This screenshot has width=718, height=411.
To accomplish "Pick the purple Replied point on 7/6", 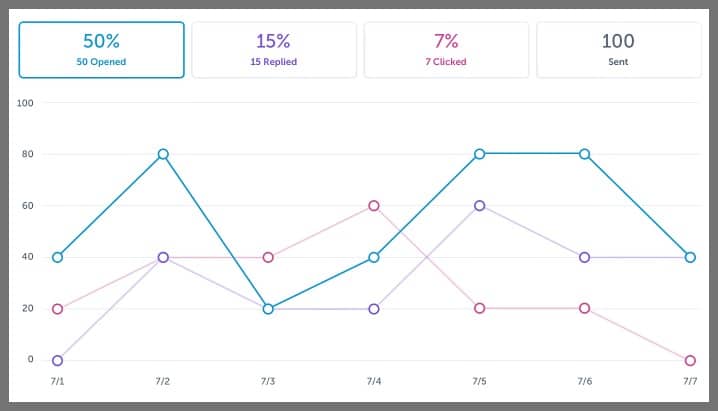I will [x=585, y=257].
